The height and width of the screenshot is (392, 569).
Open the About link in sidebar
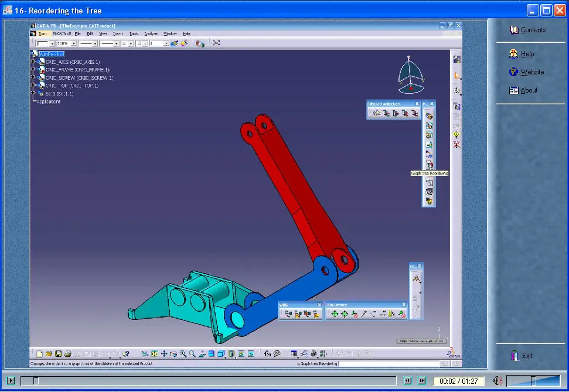click(524, 90)
